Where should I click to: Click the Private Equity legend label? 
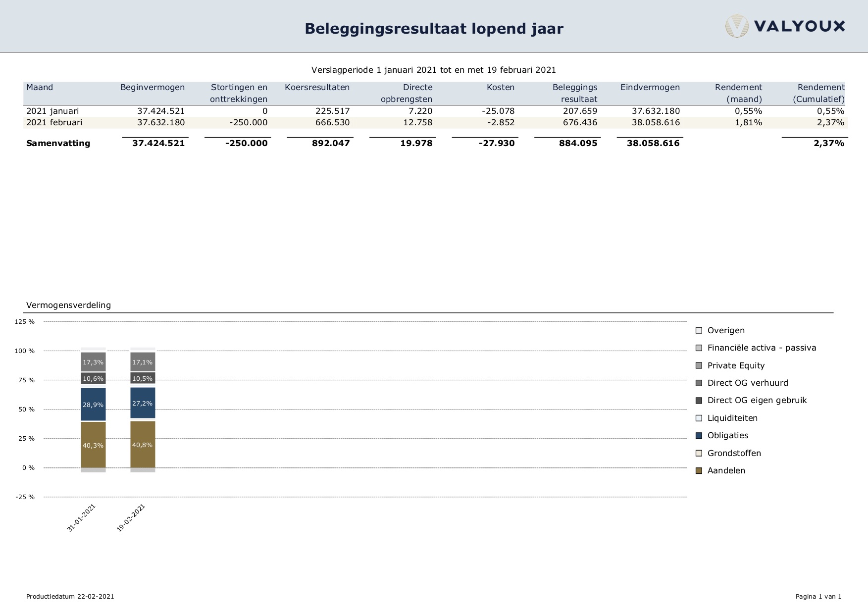(736, 365)
